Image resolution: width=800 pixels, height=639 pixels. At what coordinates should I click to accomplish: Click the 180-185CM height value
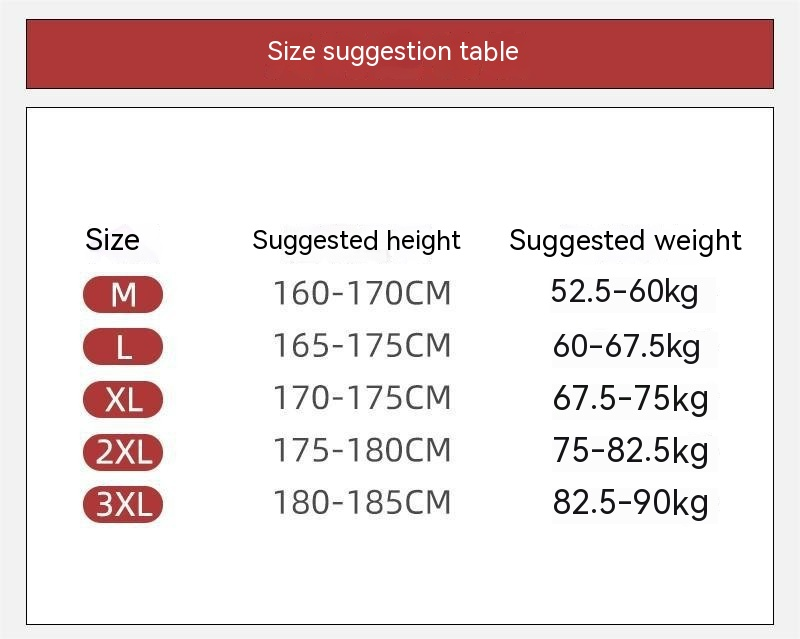pos(362,502)
